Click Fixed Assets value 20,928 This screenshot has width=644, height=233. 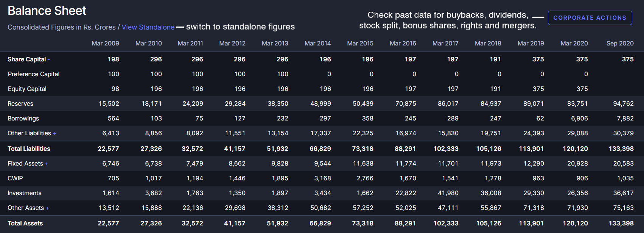pyautogui.click(x=577, y=163)
